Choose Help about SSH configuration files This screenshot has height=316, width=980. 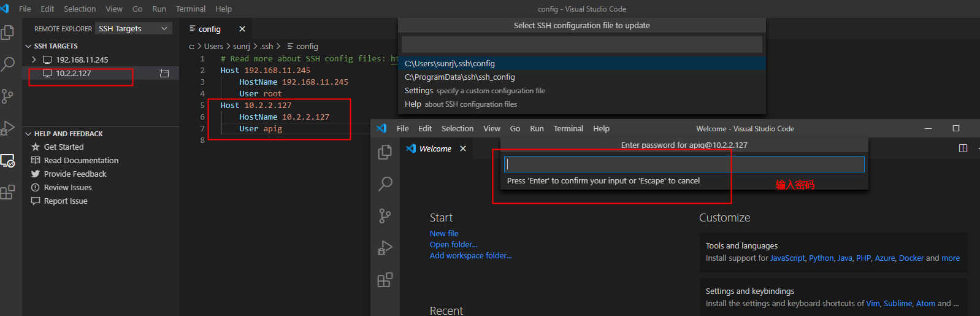pyautogui.click(x=582, y=104)
